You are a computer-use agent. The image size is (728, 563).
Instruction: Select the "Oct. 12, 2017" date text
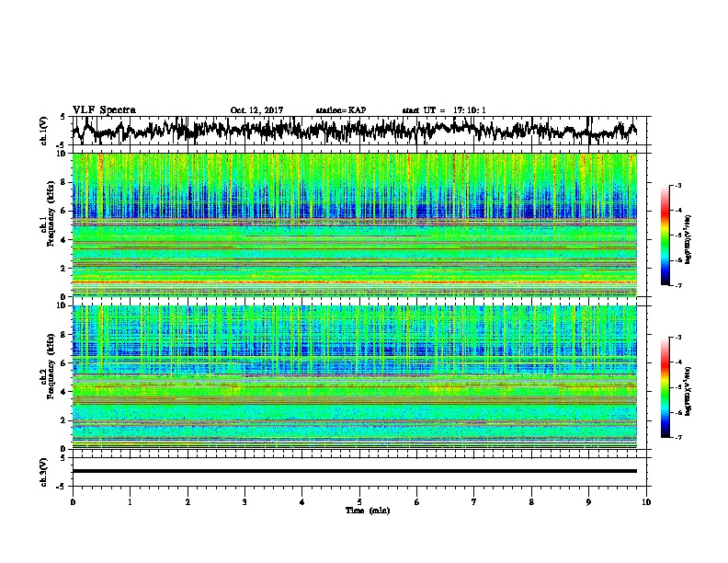pyautogui.click(x=256, y=110)
